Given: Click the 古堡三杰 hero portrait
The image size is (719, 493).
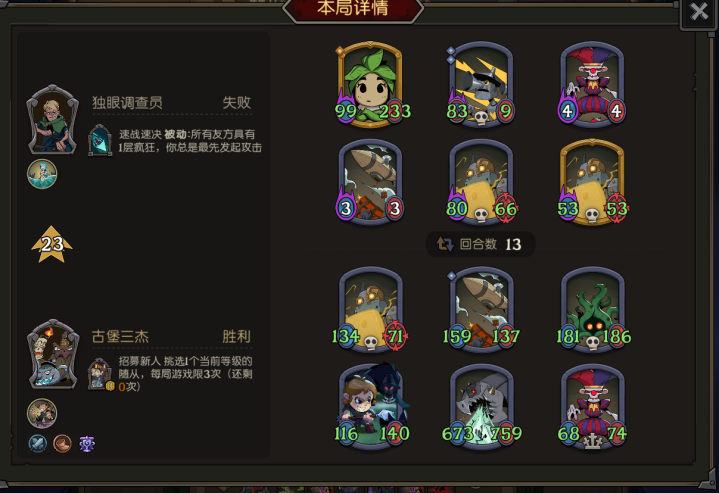Looking at the screenshot, I should tap(52, 354).
